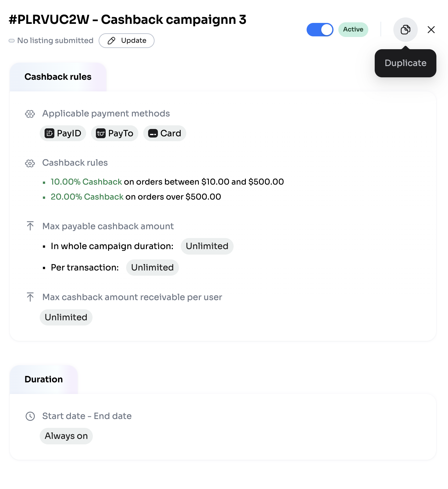
Task: Click the gear icon beside Applicable payment methods
Action: (x=30, y=114)
